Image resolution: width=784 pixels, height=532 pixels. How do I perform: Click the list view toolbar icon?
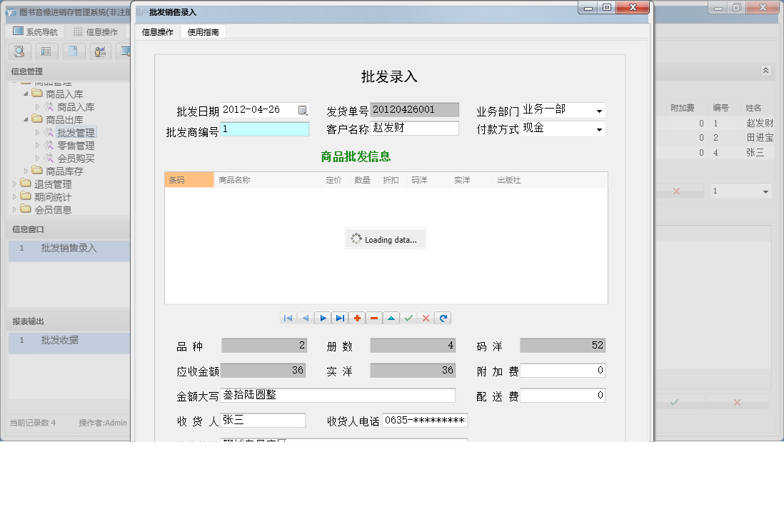pos(46,51)
